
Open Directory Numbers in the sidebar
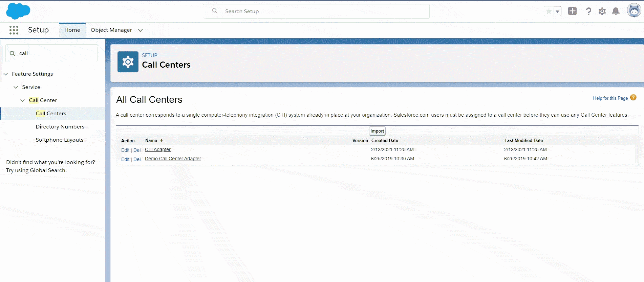pyautogui.click(x=60, y=127)
